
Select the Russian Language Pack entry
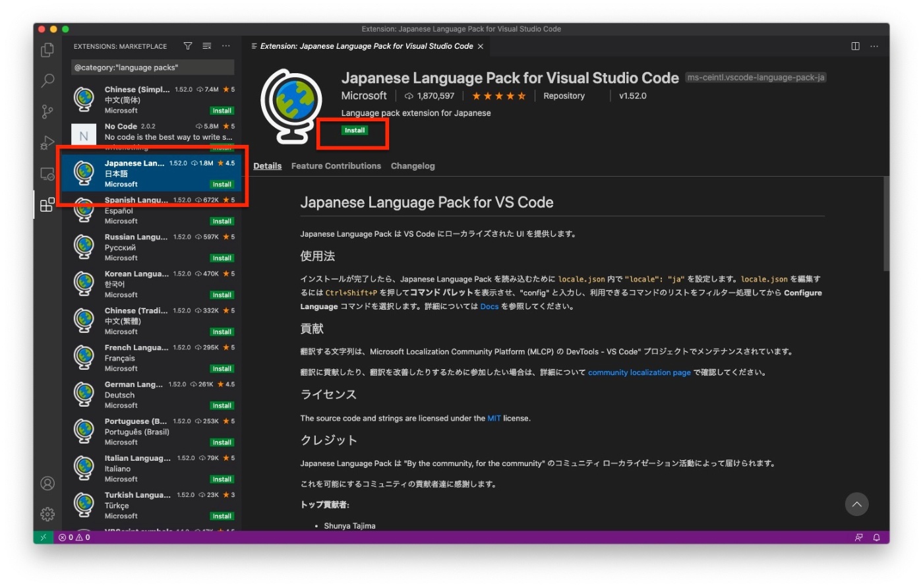152,247
